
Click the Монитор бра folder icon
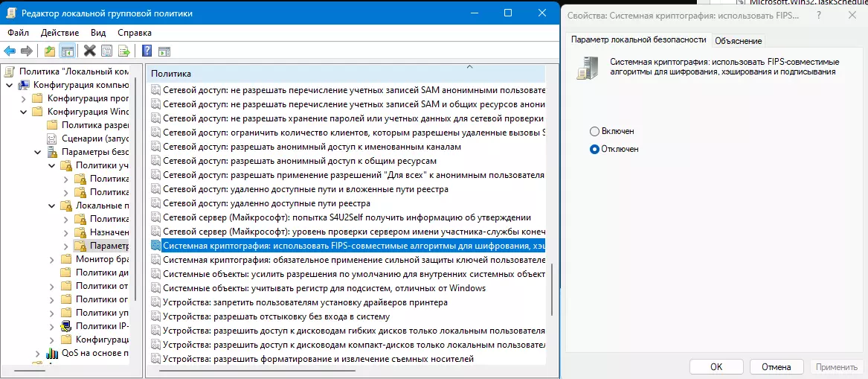(66, 259)
